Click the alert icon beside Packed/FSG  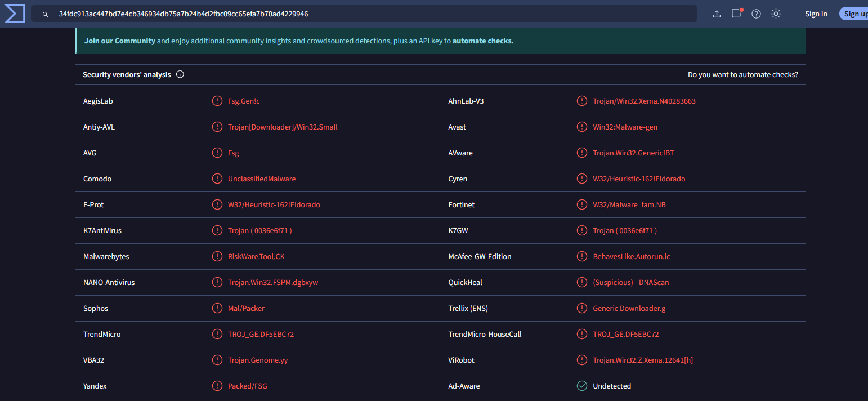(x=217, y=386)
